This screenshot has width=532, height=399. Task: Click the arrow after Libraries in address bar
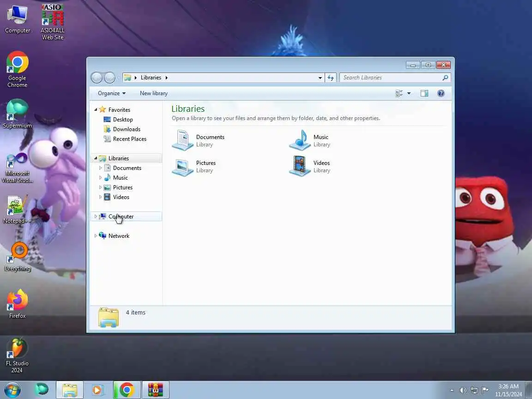pyautogui.click(x=167, y=78)
